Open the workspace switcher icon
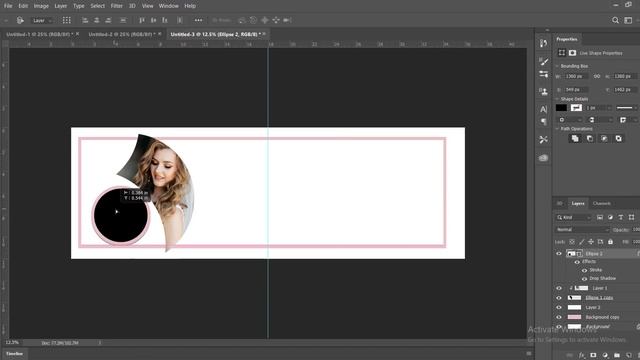The height and width of the screenshot is (360, 640). tap(629, 20)
